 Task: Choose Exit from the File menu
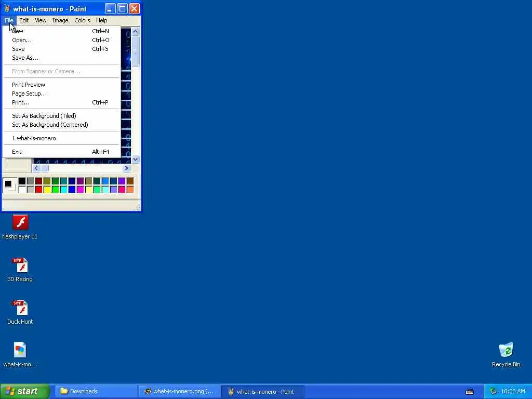62,152
